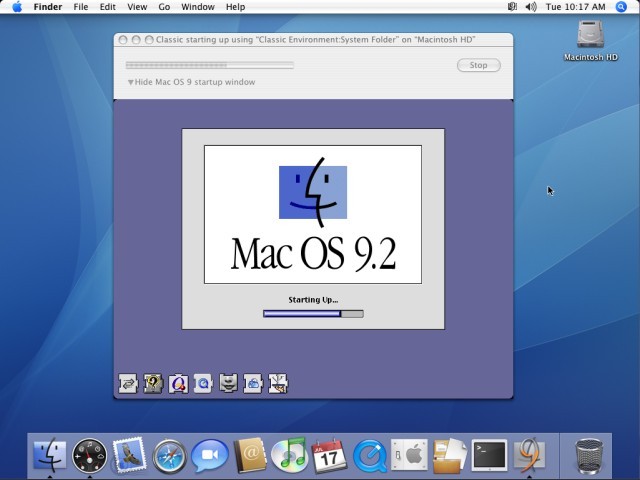Screen dimensions: 640x480
Task: Open the Help menu
Action: (x=236, y=7)
